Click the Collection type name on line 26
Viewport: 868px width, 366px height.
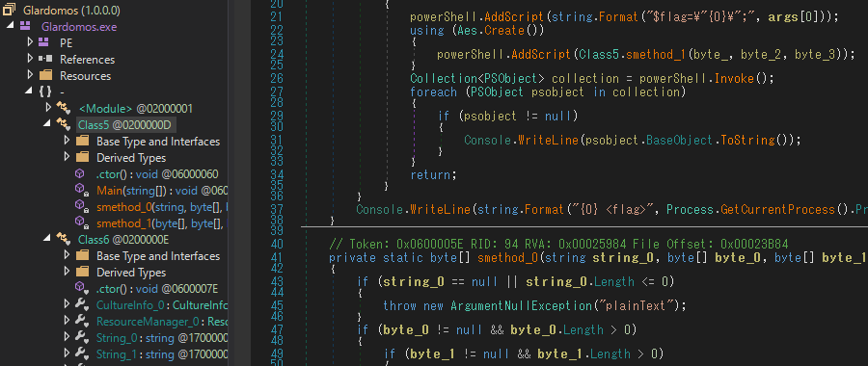tap(444, 79)
